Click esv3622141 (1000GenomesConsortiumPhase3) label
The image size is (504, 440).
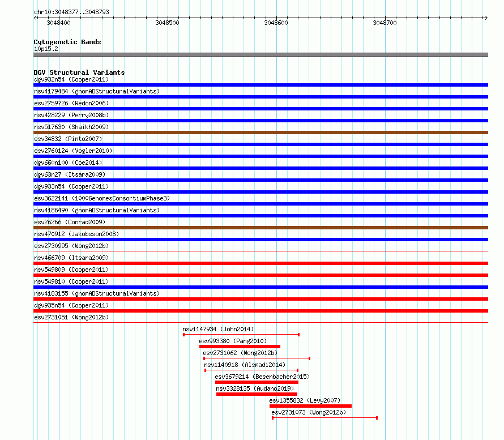click(102, 198)
